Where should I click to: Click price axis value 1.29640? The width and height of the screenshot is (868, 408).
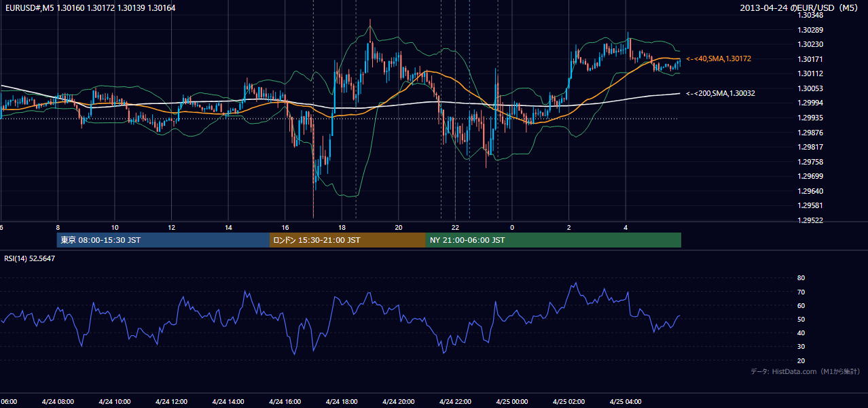[810, 191]
